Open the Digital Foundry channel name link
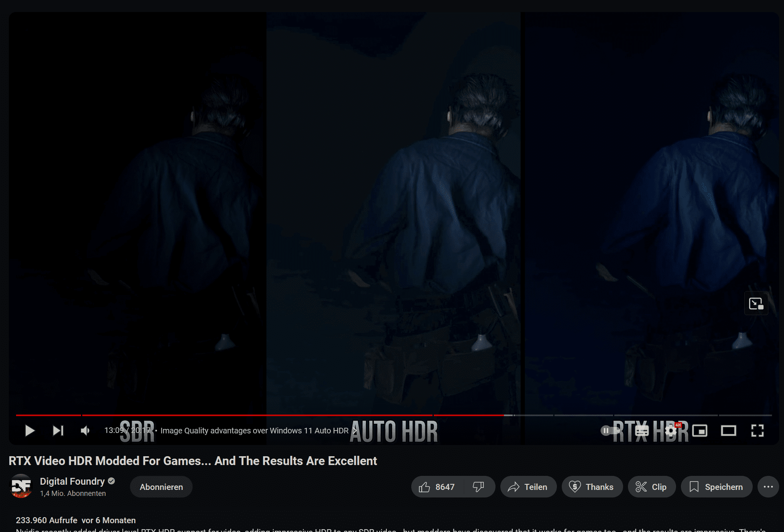Viewport: 784px width, 532px height. 72,481
